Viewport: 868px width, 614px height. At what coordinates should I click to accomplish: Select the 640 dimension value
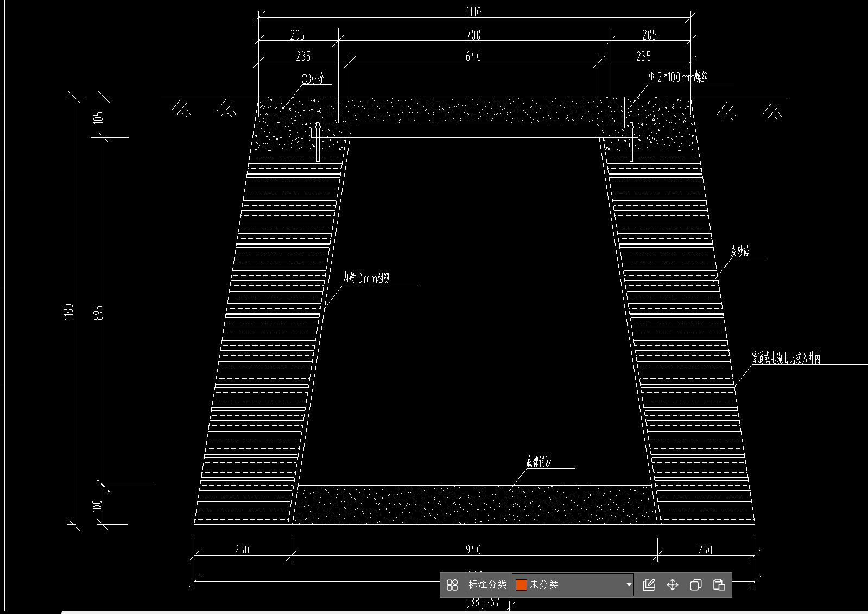pos(473,56)
